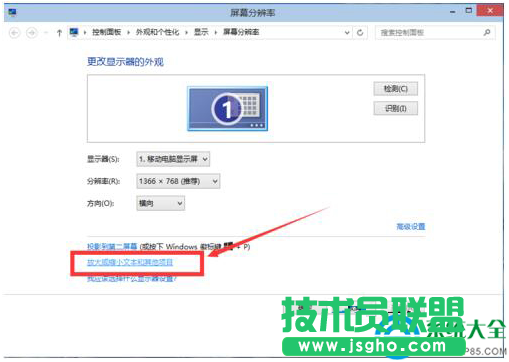Open the 显示器 display dropdown

tap(173, 159)
